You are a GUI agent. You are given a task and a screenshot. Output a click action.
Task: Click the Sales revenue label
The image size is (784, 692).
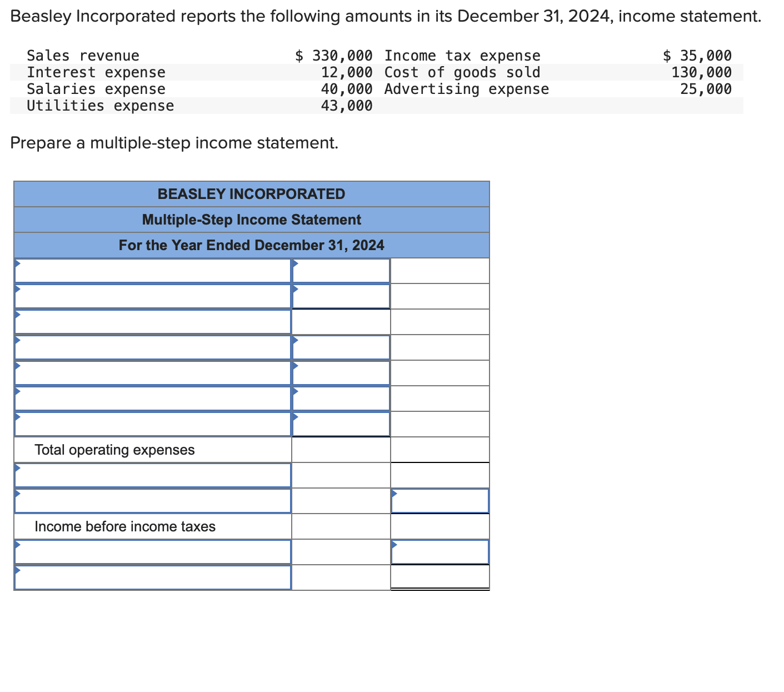click(x=83, y=56)
